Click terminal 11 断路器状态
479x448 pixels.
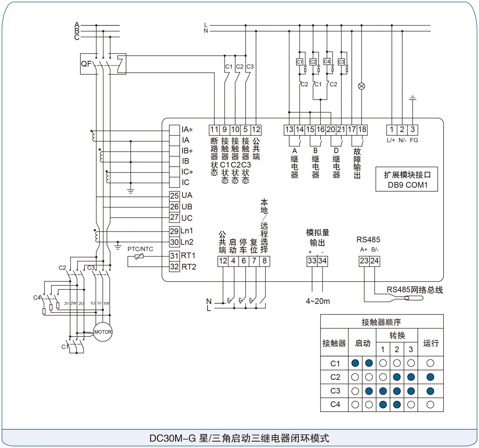214,130
